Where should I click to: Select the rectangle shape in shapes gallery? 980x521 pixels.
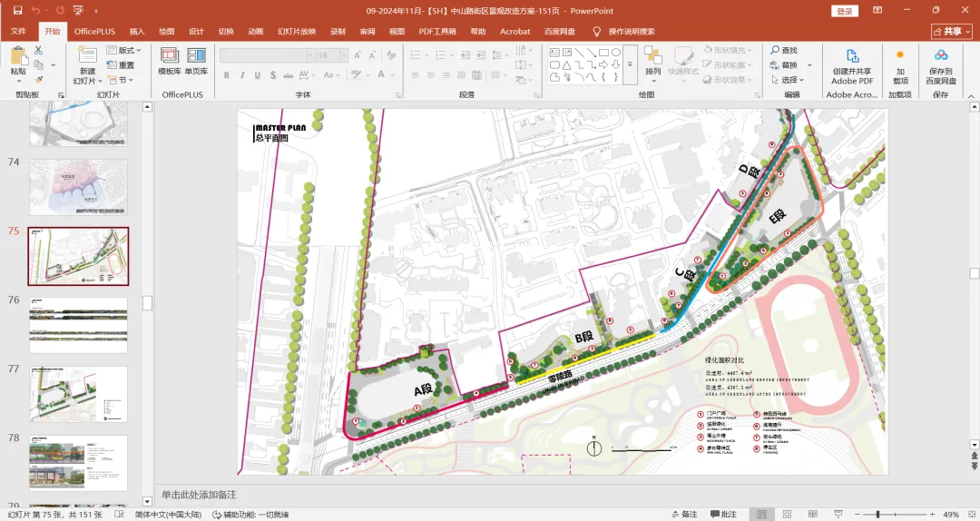(603, 53)
